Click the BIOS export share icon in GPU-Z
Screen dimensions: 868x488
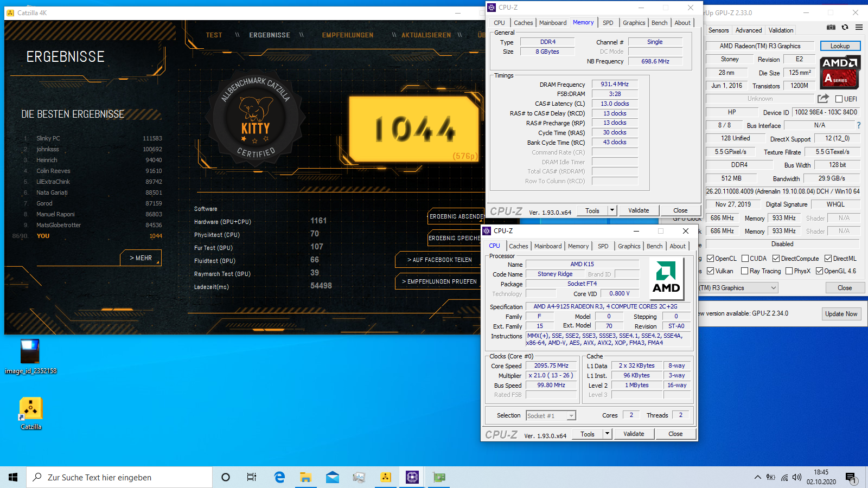(823, 98)
